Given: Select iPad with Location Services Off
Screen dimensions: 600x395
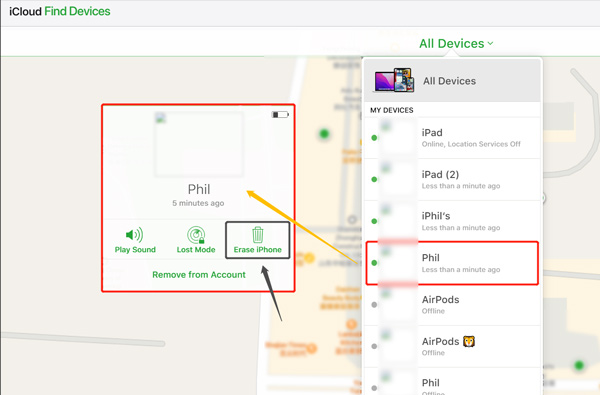Looking at the screenshot, I should pos(452,138).
